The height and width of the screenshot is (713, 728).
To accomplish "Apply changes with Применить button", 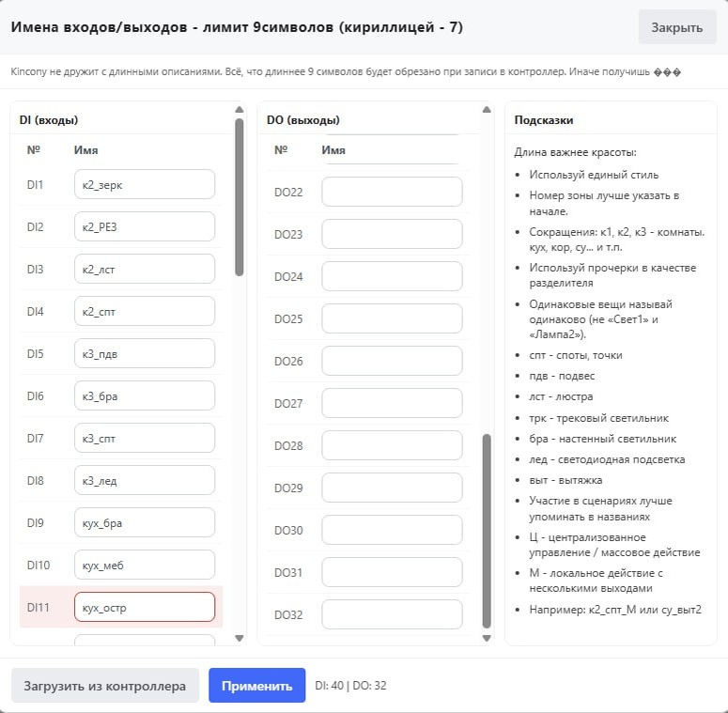I will point(256,686).
